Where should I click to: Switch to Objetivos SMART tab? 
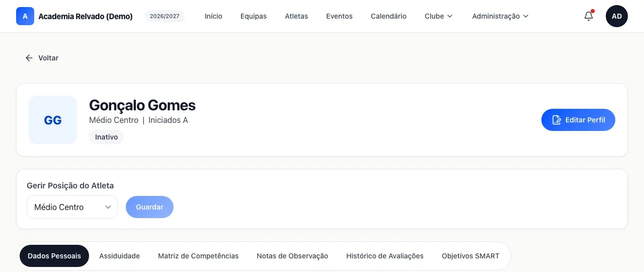470,256
